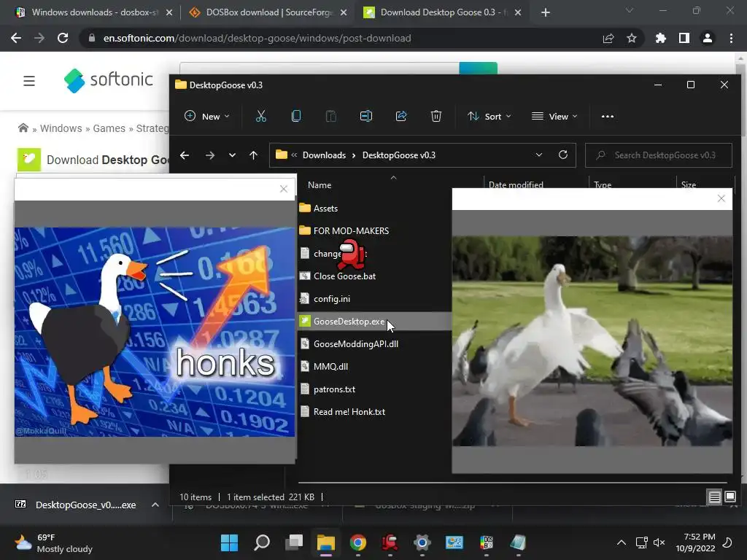Click the Downloads breadcrumb in address bar
Screen dimensions: 747x560
[325, 155]
